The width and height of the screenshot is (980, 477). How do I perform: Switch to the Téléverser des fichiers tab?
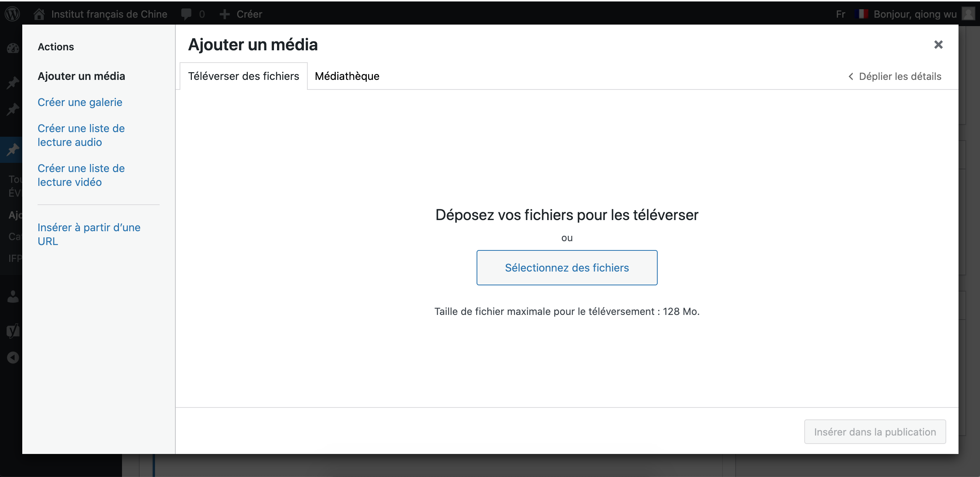pos(243,76)
